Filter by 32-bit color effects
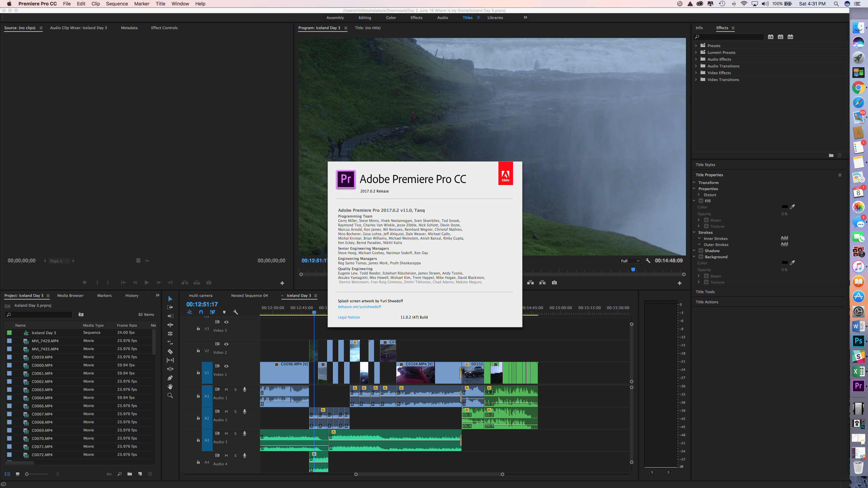 pyautogui.click(x=781, y=37)
